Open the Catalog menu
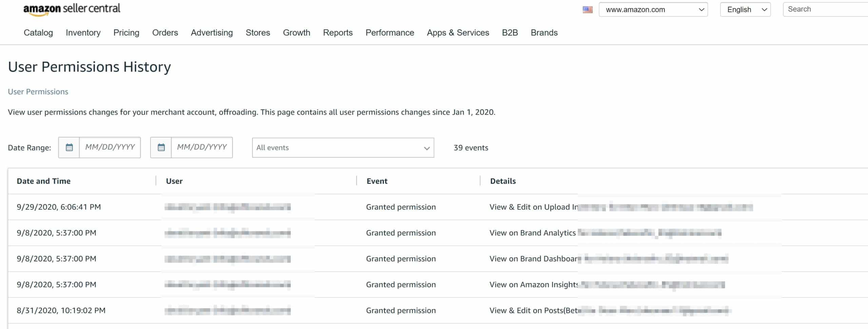 (38, 33)
